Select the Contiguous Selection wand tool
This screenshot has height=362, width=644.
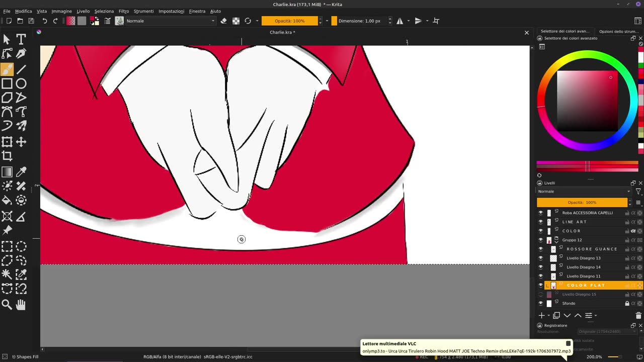[7, 275]
